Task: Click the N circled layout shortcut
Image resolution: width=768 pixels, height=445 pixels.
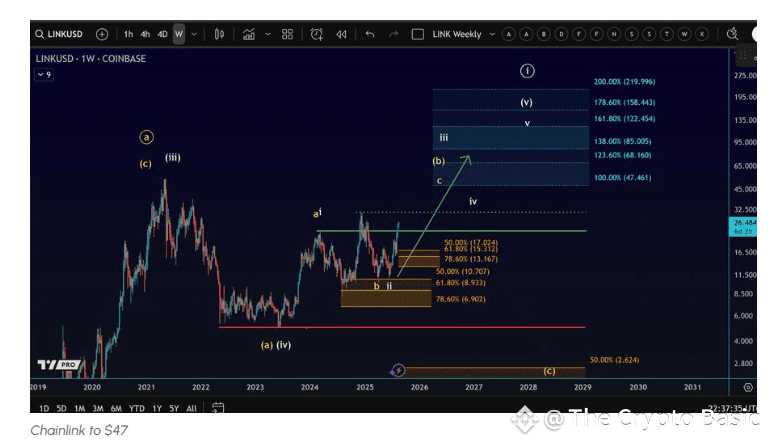Action: tap(614, 34)
